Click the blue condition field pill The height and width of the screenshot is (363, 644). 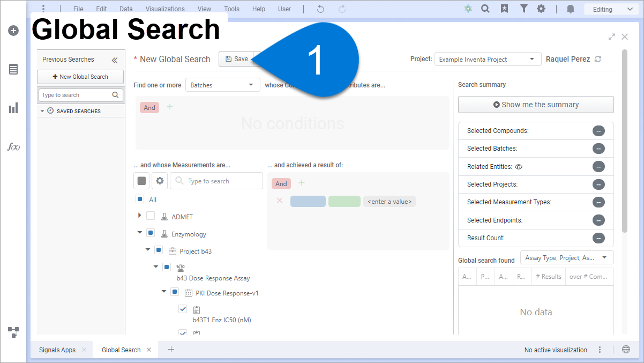(x=308, y=202)
